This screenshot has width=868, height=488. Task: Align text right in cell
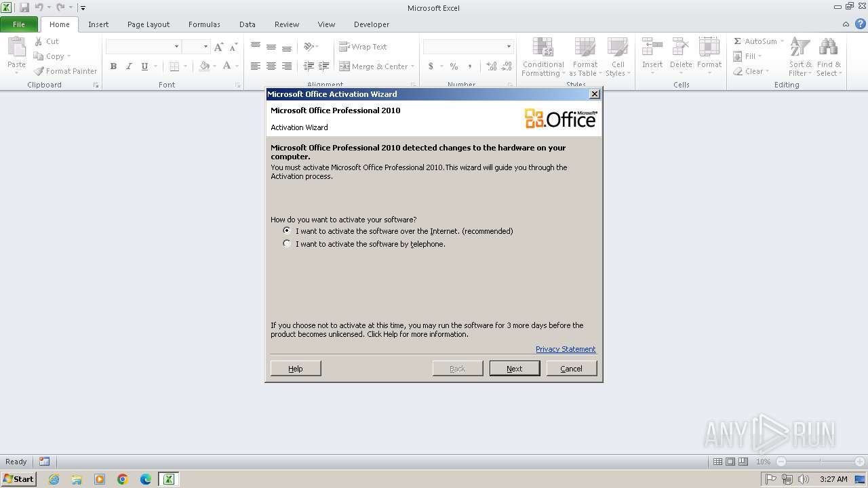coord(287,66)
